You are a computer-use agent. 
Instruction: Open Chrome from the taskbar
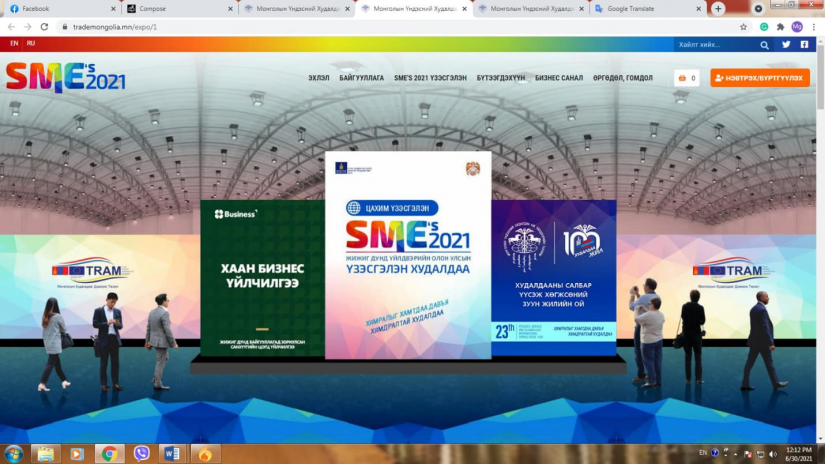pos(109,453)
